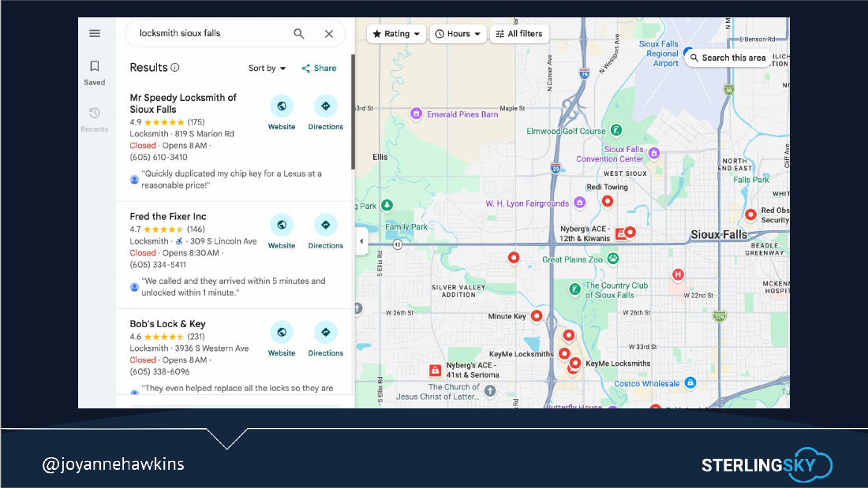This screenshot has height=488, width=868.
Task: Open the Bob's Lock & Key listing
Action: coord(167,324)
